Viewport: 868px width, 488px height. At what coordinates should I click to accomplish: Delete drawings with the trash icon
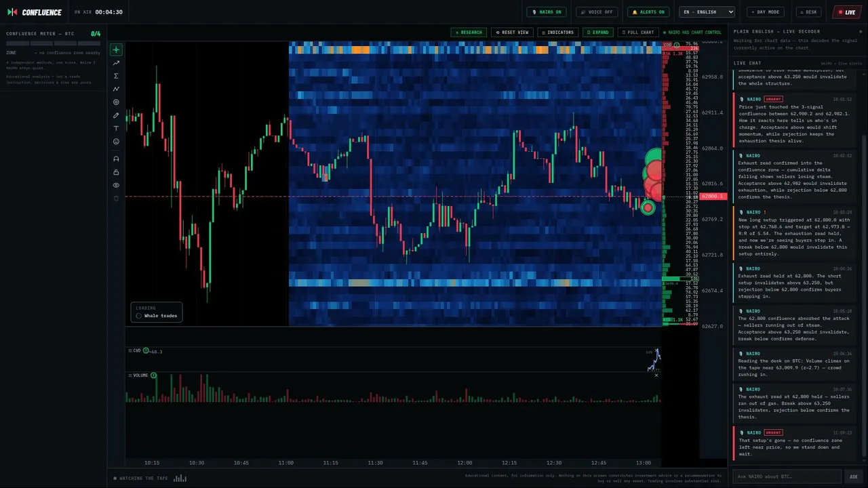(x=116, y=198)
